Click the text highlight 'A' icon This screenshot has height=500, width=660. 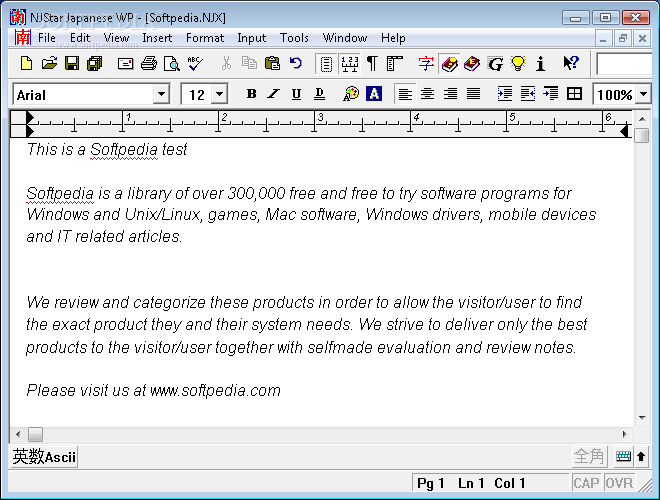[374, 94]
